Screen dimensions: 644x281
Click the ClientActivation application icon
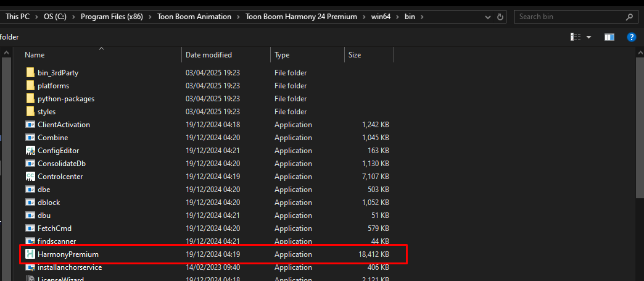(x=30, y=125)
